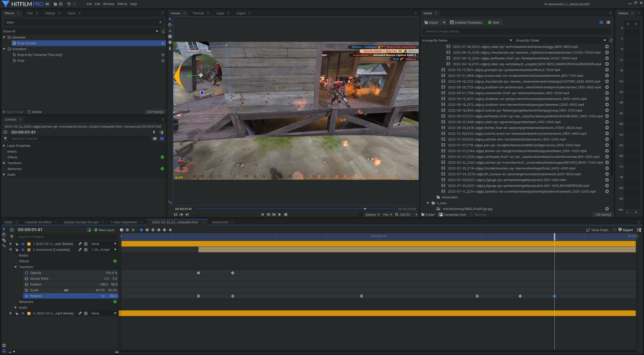Select the viewer Hand tool
The width and height of the screenshot is (644, 355).
[170, 25]
